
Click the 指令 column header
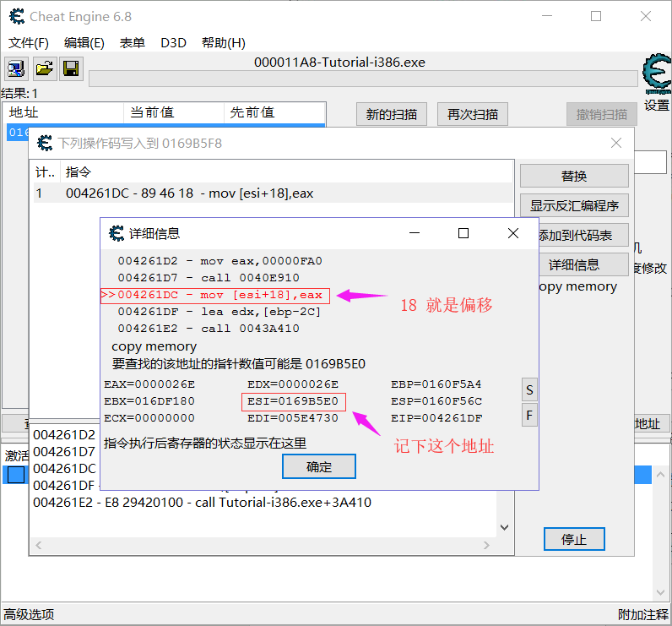pyautogui.click(x=78, y=172)
